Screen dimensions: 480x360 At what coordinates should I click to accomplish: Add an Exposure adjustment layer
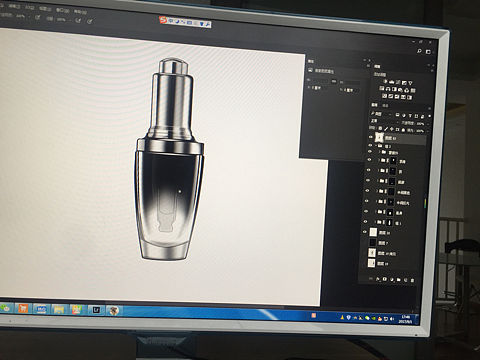[404, 83]
